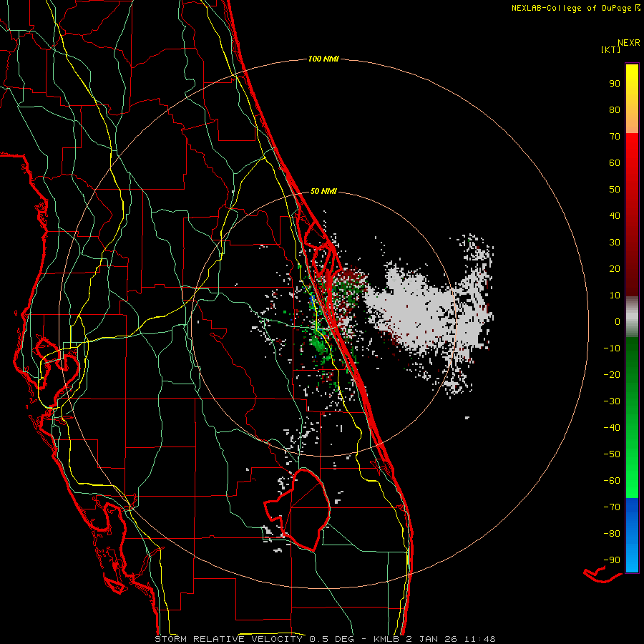The height and width of the screenshot is (644, 644).
Task: Click the -50 value on the velocity scale
Action: click(612, 454)
